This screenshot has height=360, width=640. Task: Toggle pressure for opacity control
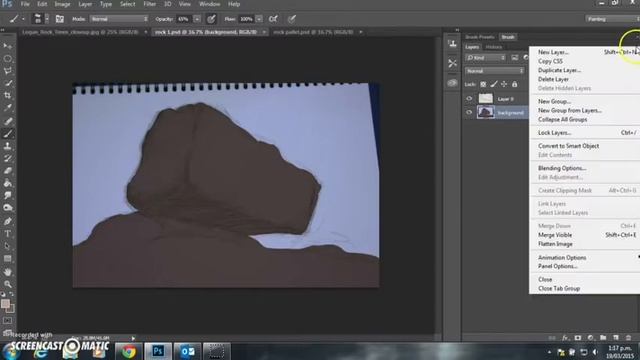coord(211,19)
